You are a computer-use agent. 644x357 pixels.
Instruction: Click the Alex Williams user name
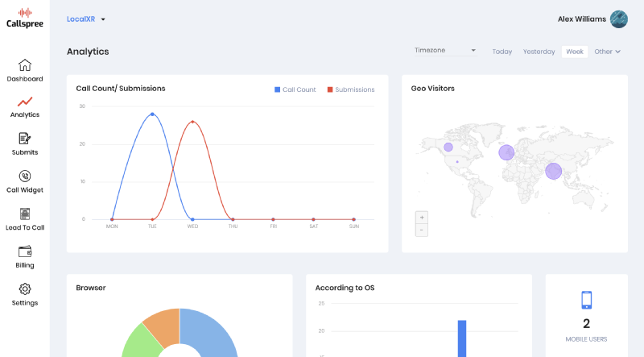coord(581,19)
